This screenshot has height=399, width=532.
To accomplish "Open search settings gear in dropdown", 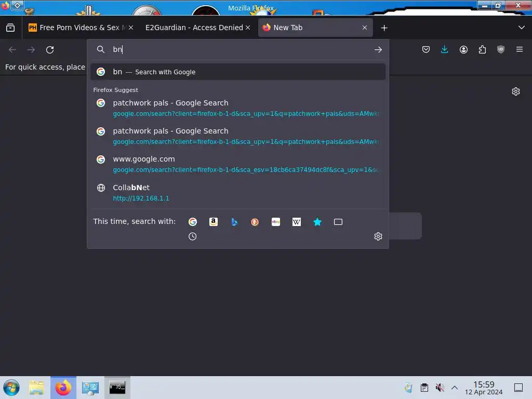I will 378,236.
